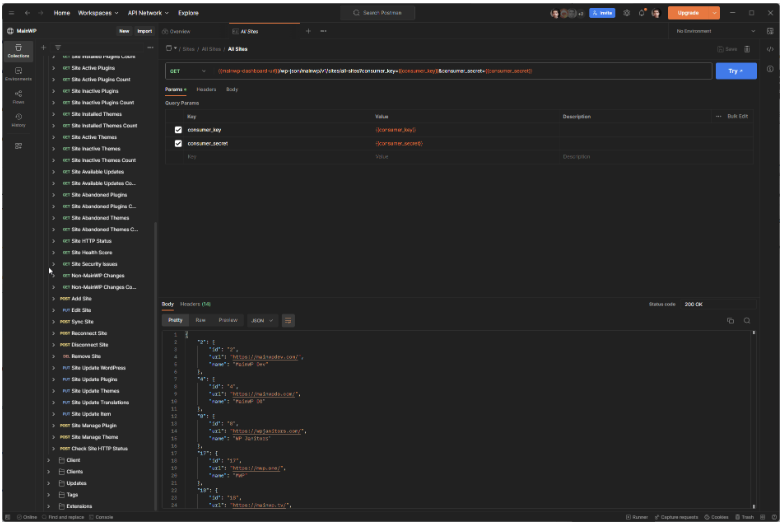Open the History sidebar panel
The height and width of the screenshot is (524, 784).
pos(18,120)
